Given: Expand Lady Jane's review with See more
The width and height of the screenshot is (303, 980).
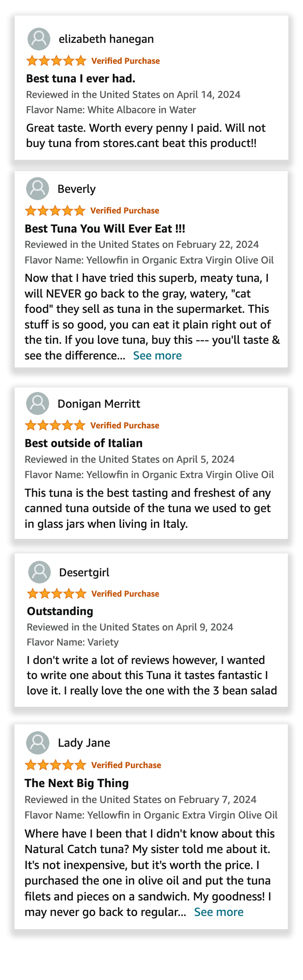Looking at the screenshot, I should [218, 912].
